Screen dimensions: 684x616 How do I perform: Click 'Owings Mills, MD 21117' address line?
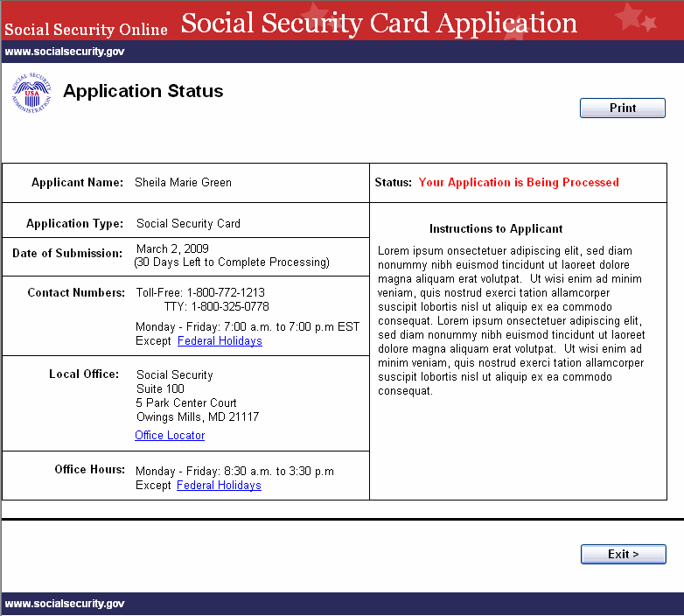coord(198,416)
